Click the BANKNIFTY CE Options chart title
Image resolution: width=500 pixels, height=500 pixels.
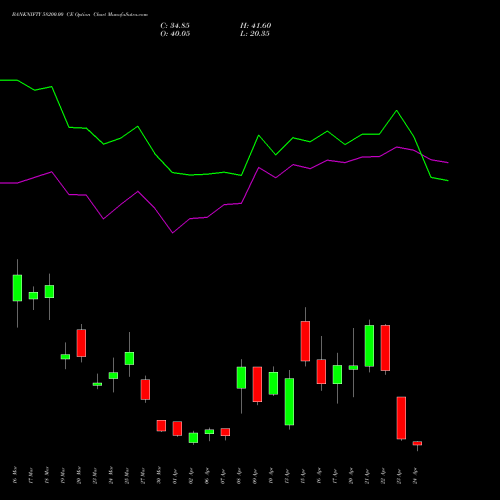[80, 15]
